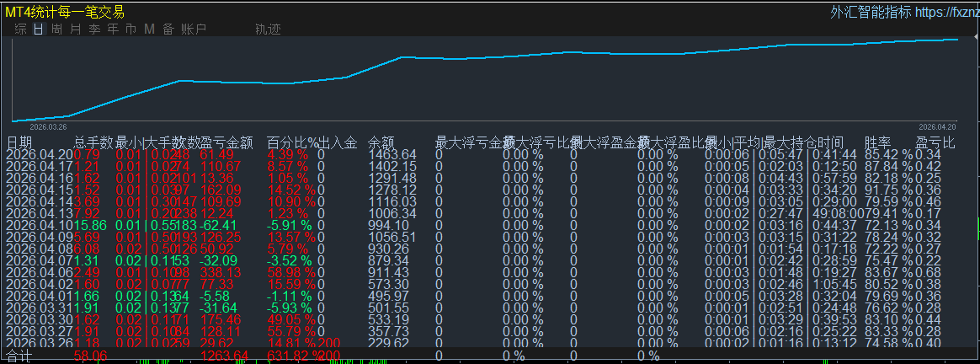Select the 2026.03.30 row date

(40, 320)
